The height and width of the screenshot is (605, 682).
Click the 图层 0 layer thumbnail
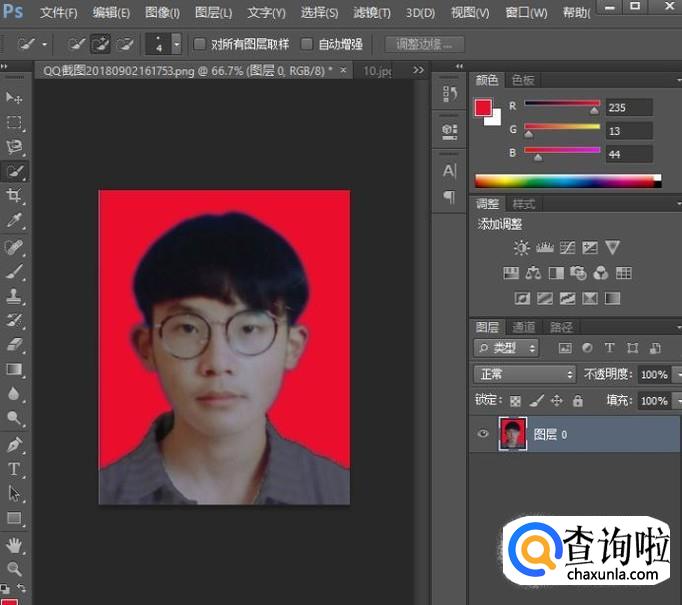[x=514, y=434]
